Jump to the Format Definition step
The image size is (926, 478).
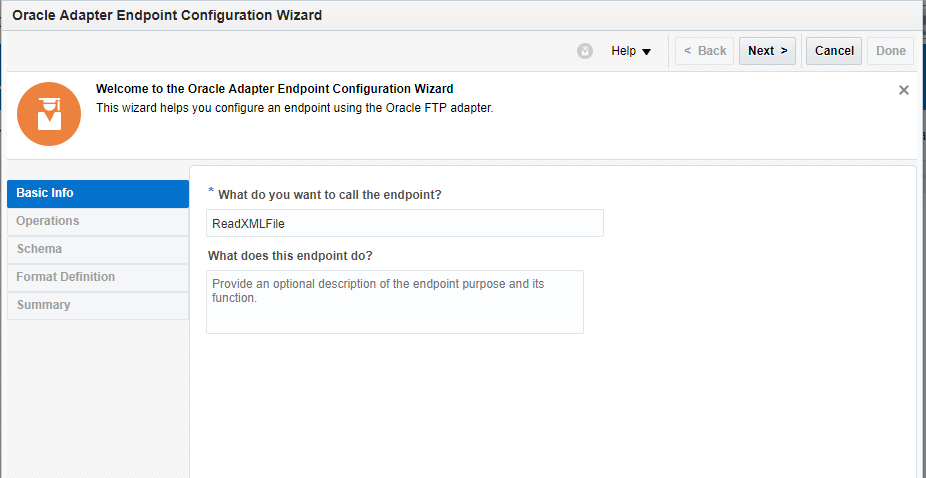98,277
